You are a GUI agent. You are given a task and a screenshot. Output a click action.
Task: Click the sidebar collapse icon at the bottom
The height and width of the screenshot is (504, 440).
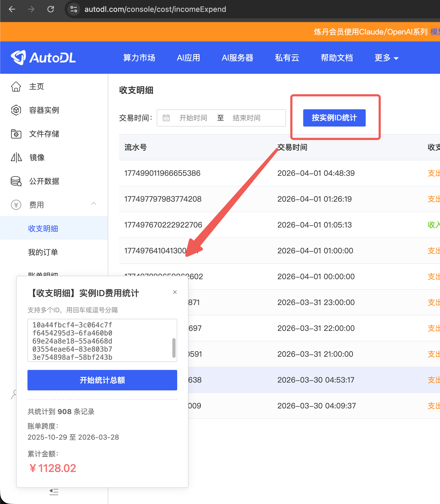point(54,492)
